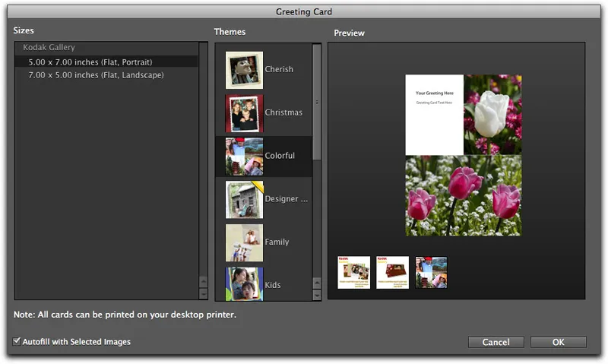Click the Kodak Gallery group header
Viewport: 608px width, 364px height.
pos(49,47)
